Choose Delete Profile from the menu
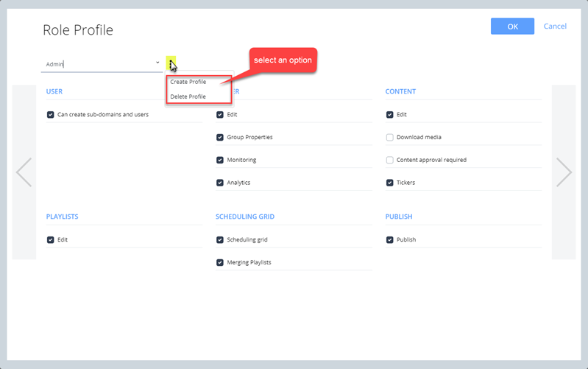 point(188,96)
